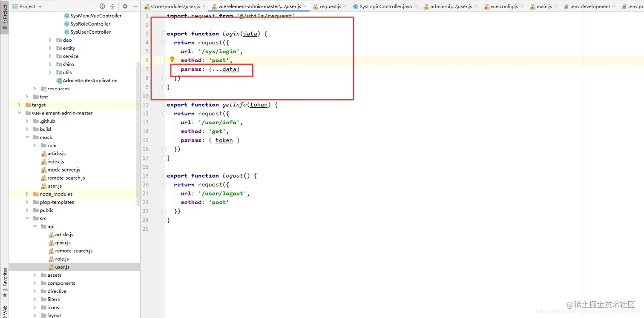The image size is (644, 318).
Task: Expand the plop-templates folder
Action: (27, 202)
